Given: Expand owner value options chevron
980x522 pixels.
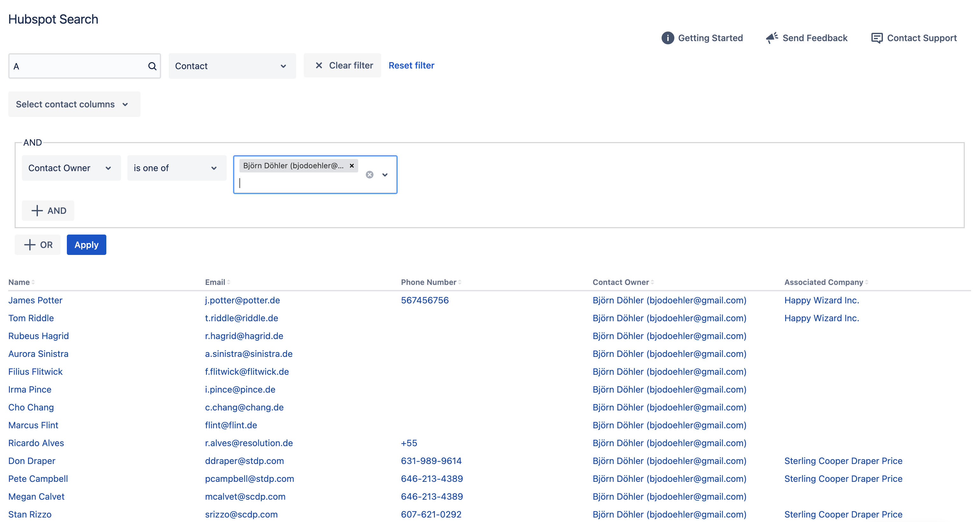Looking at the screenshot, I should [x=385, y=175].
